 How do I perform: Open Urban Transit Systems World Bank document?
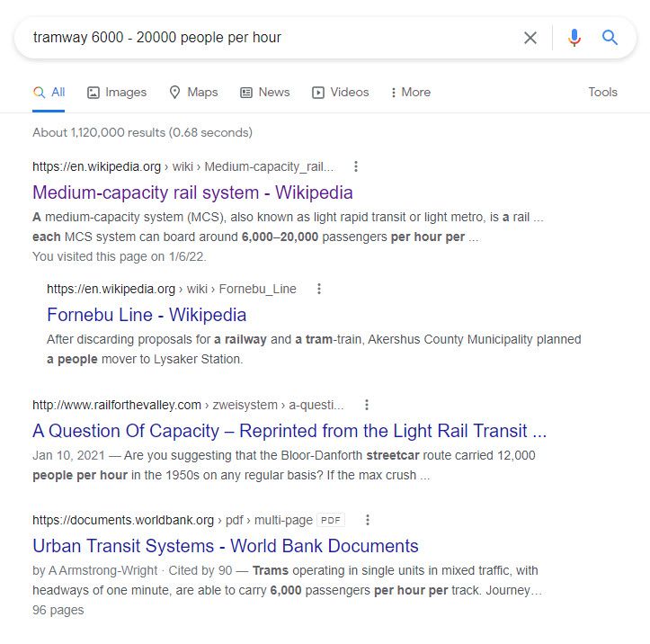pyautogui.click(x=226, y=546)
